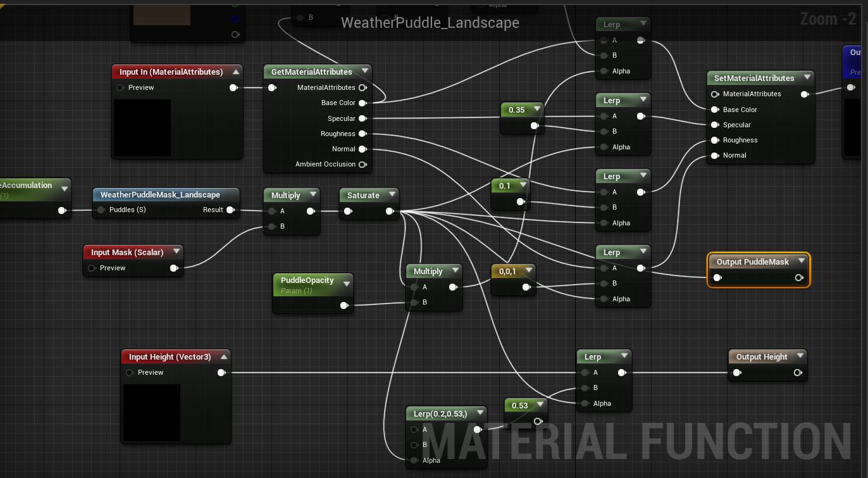Expand the SetMaterialAttributes node arrow
The image size is (868, 478).
tap(807, 78)
